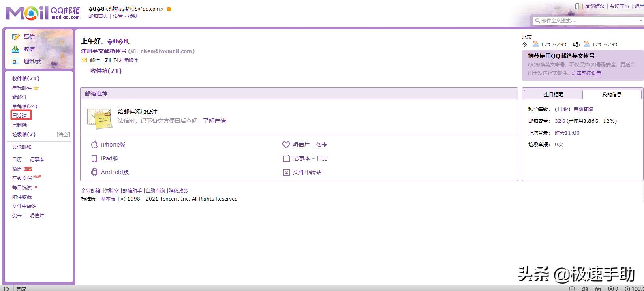Click the calendar icon for 记事本
644x291 pixels.
[286, 158]
